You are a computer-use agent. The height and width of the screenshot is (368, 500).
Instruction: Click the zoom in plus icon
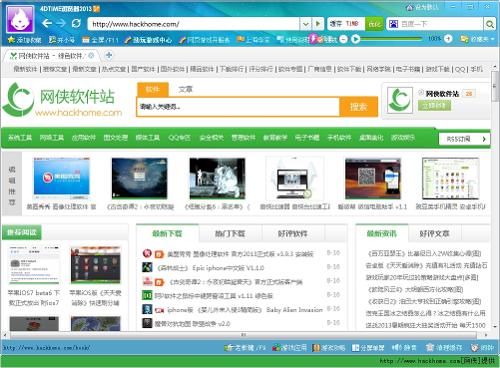tap(448, 39)
